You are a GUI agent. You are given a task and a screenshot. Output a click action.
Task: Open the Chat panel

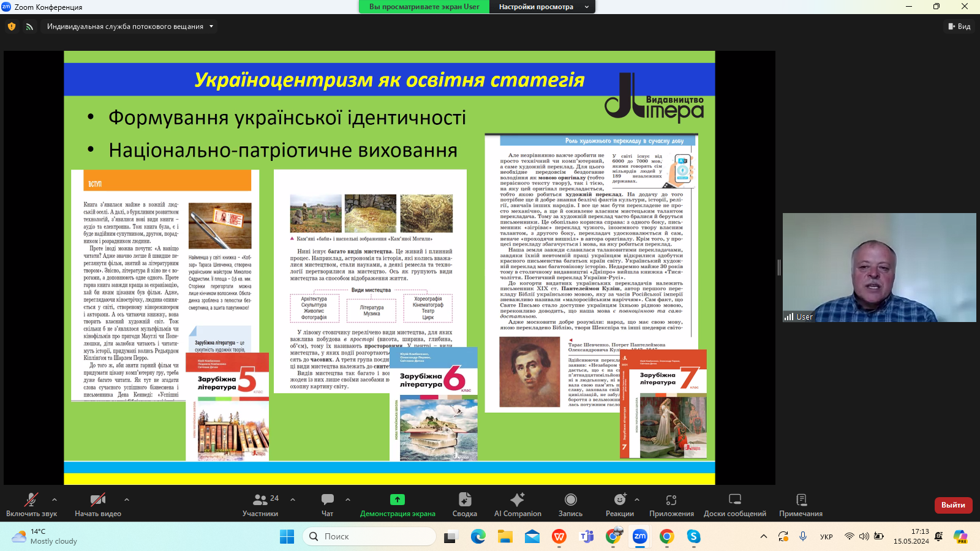pyautogui.click(x=328, y=505)
